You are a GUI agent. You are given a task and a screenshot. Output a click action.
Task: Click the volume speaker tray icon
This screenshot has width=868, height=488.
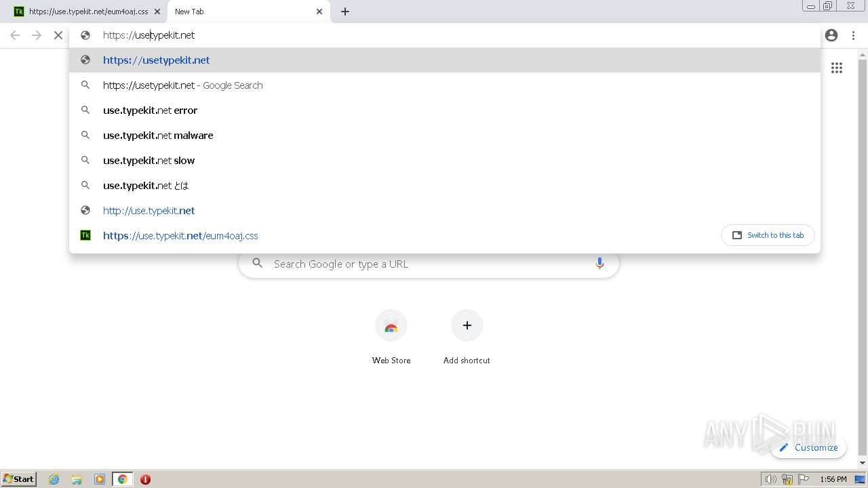771,479
